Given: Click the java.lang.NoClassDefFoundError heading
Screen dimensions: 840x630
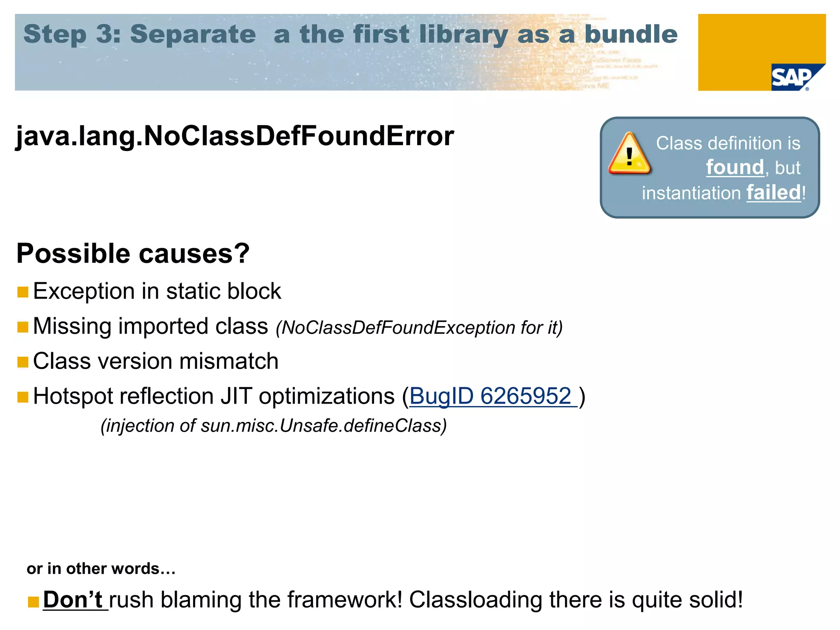Looking at the screenshot, I should [x=235, y=136].
